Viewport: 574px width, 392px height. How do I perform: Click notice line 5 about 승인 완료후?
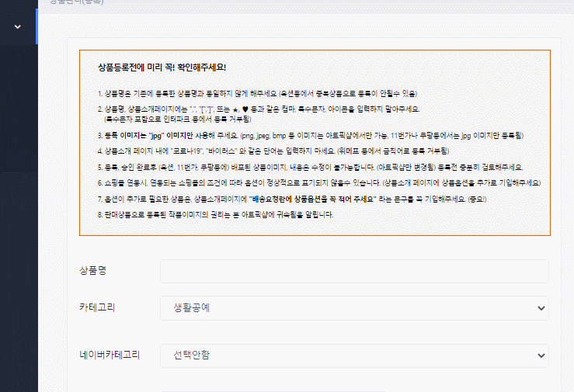[x=310, y=168]
